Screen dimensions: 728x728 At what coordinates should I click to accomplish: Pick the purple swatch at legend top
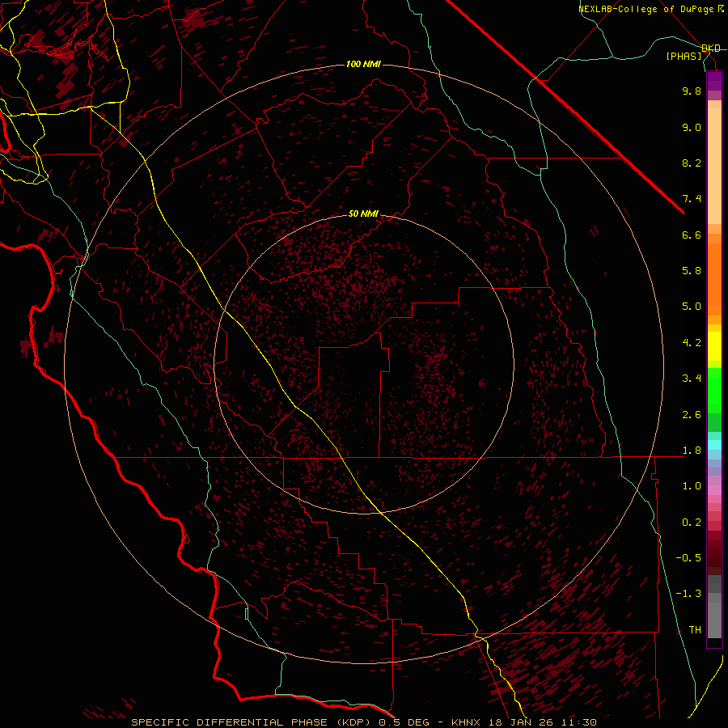tap(714, 81)
